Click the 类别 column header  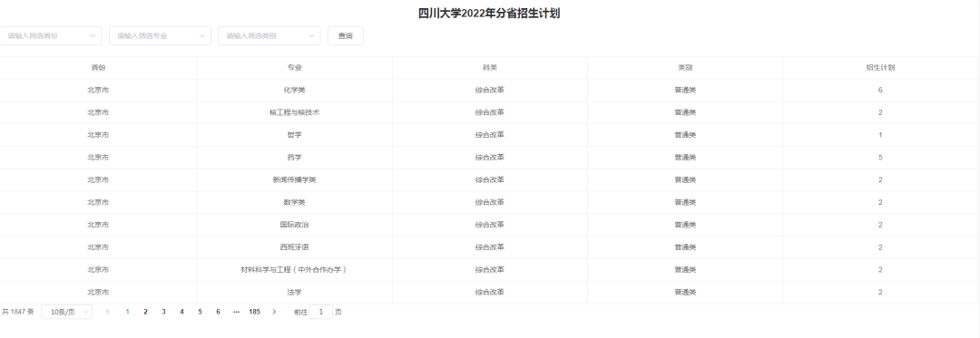pos(685,68)
